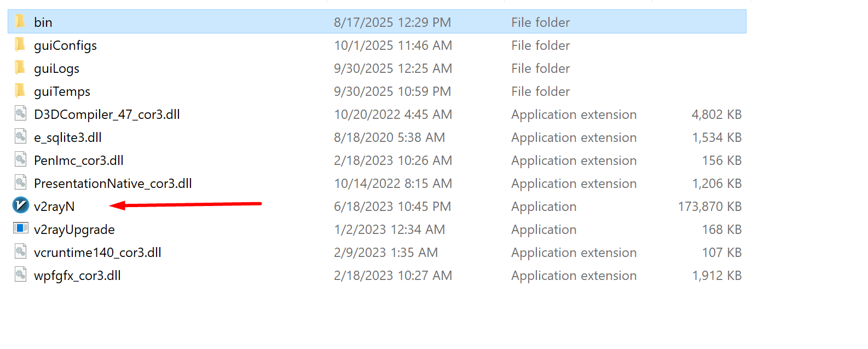The width and height of the screenshot is (868, 349).
Task: Click the v2rayN application icon
Action: pos(21,205)
